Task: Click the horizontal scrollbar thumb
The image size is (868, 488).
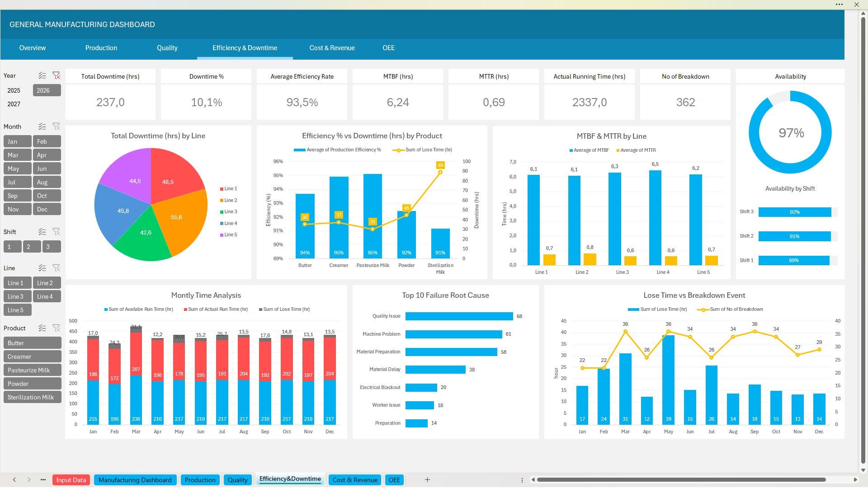Action: (x=681, y=480)
